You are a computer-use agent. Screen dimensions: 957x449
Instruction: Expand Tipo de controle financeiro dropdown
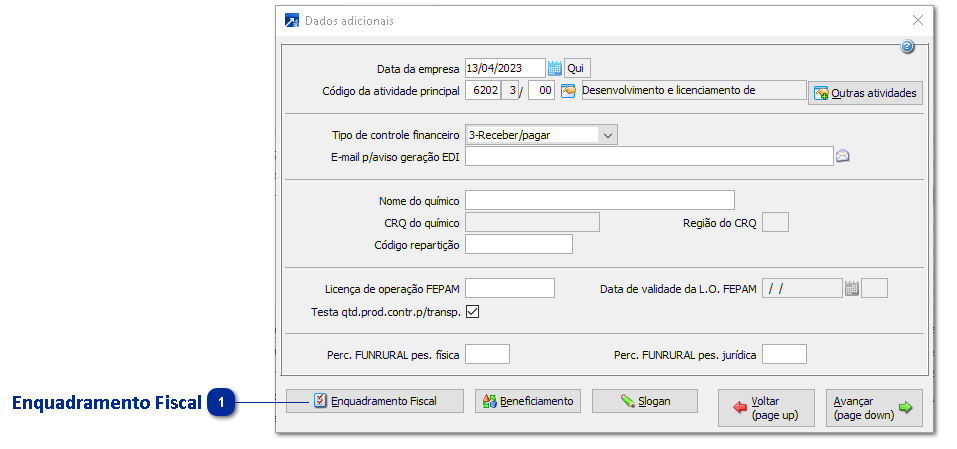(x=607, y=135)
